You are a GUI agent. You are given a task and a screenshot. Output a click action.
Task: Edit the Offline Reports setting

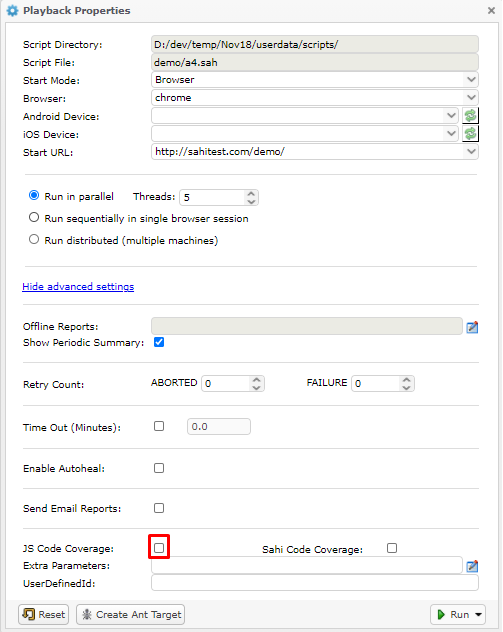click(x=472, y=327)
